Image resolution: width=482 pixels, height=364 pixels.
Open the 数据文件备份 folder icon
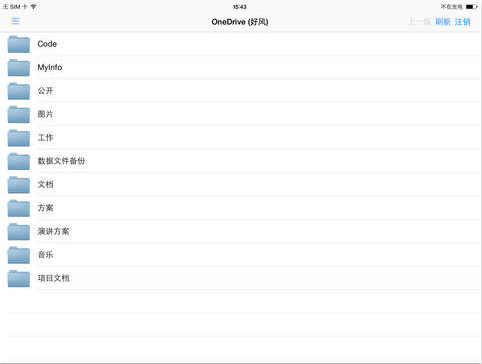tap(19, 161)
